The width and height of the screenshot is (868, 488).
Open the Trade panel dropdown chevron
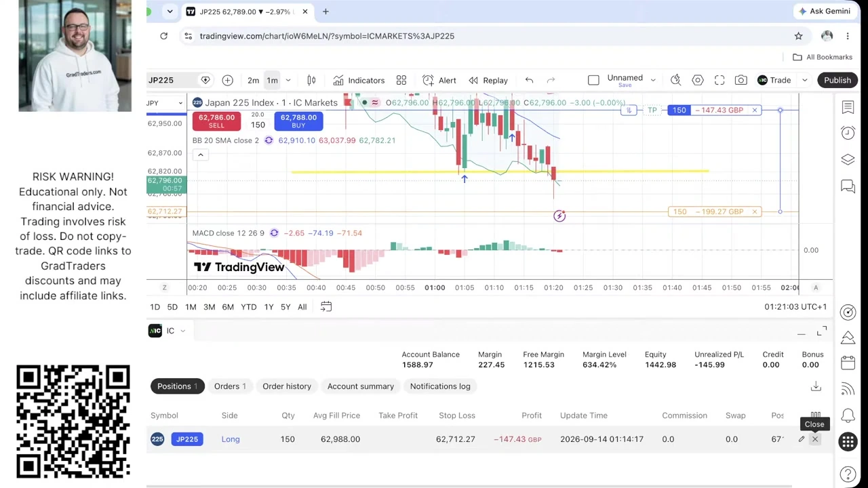(804, 81)
